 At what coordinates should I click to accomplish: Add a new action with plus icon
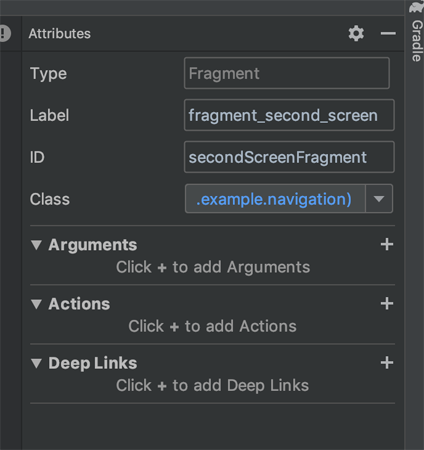pyautogui.click(x=387, y=303)
